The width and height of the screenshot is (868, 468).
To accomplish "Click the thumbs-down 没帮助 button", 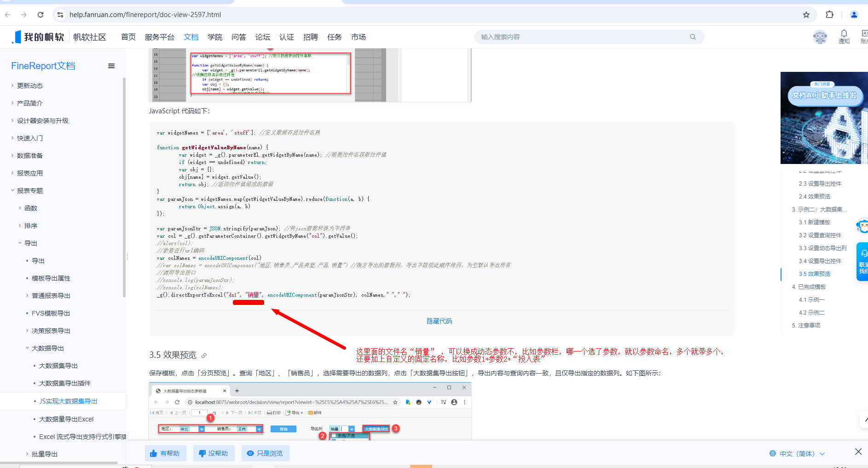I will [214, 453].
